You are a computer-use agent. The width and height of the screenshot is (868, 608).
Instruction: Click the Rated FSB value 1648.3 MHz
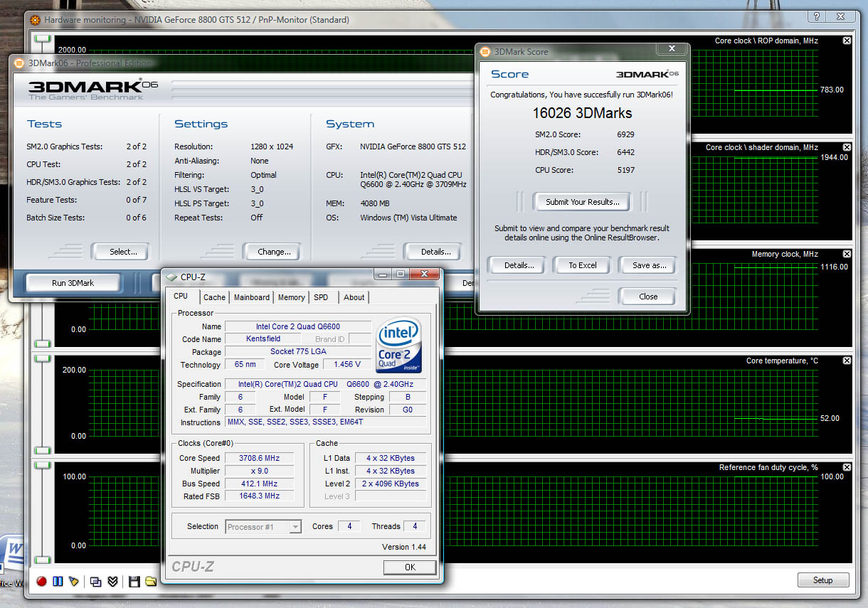coord(259,496)
